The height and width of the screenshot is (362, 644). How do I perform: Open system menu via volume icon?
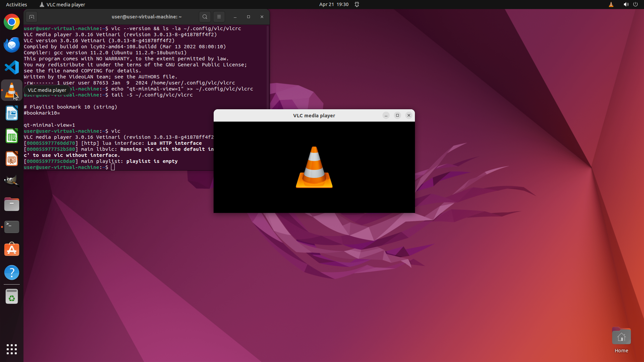626,4
